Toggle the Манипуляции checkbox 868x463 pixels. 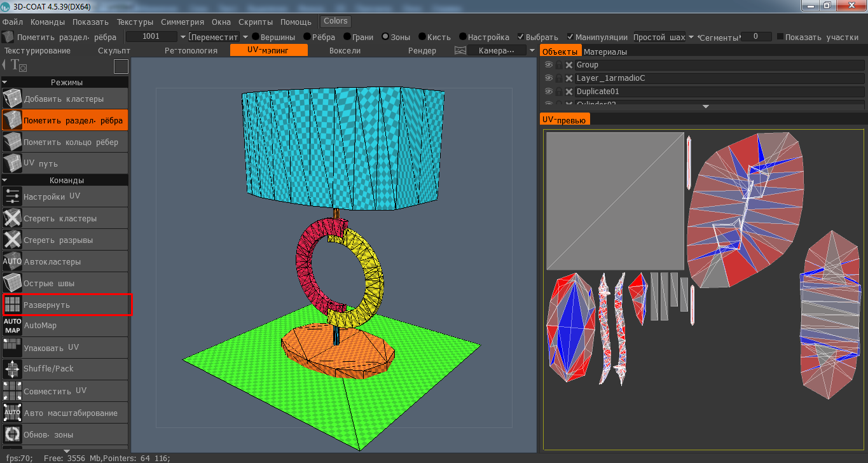coord(570,37)
